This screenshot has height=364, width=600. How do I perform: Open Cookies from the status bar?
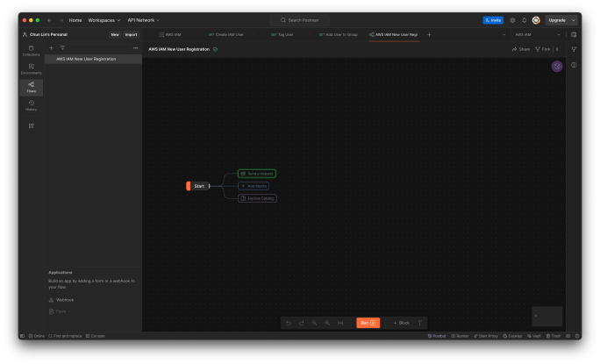512,336
